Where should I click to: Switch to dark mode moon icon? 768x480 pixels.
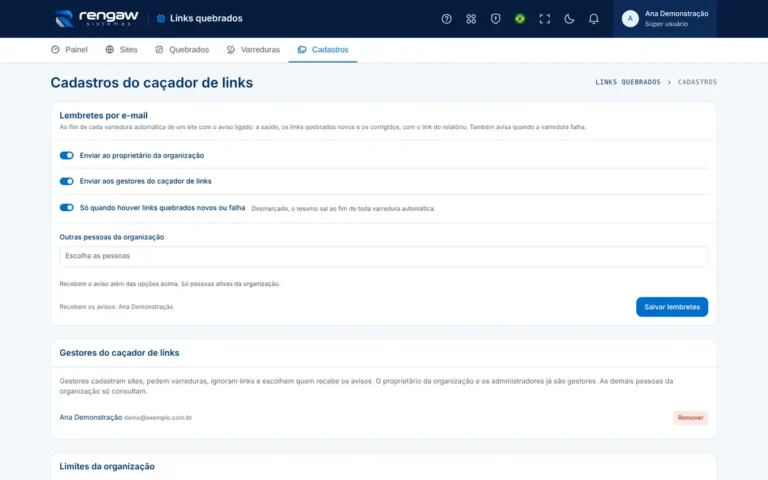569,19
